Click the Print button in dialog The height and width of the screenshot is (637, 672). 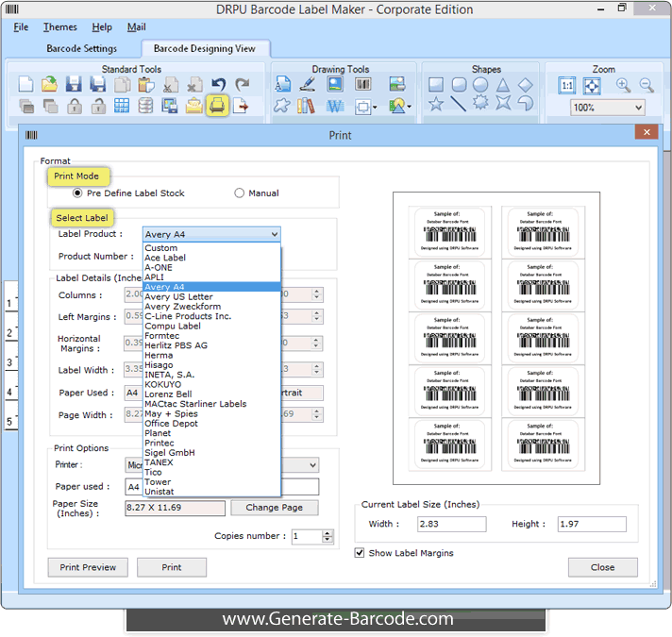pyautogui.click(x=172, y=567)
